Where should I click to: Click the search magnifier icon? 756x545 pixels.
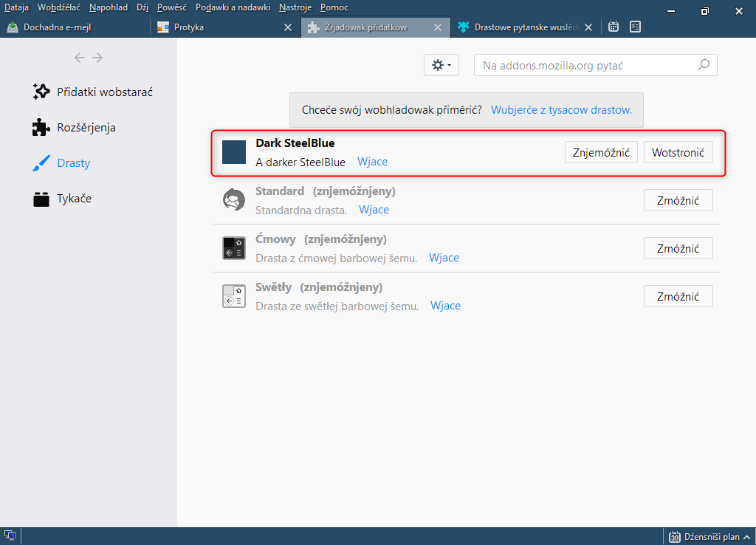(x=704, y=65)
